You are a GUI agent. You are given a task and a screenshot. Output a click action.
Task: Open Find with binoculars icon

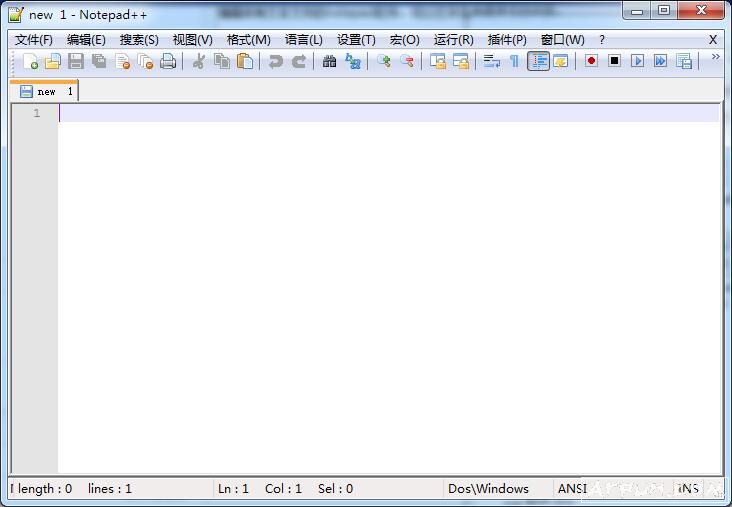[x=330, y=61]
